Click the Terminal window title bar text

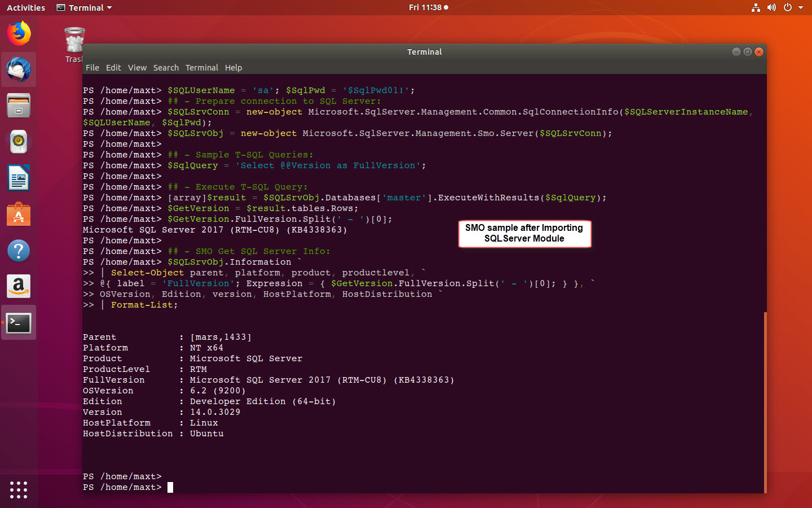click(x=425, y=52)
